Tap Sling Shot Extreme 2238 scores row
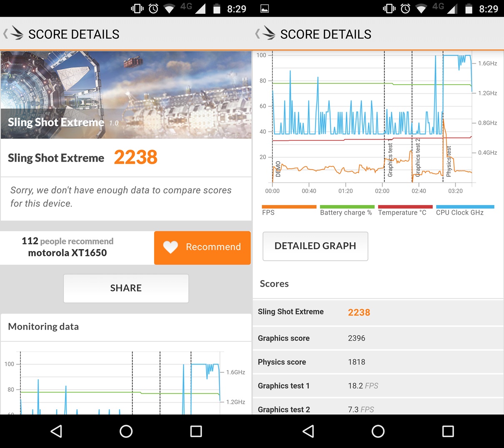This screenshot has height=448, width=504. click(x=378, y=312)
